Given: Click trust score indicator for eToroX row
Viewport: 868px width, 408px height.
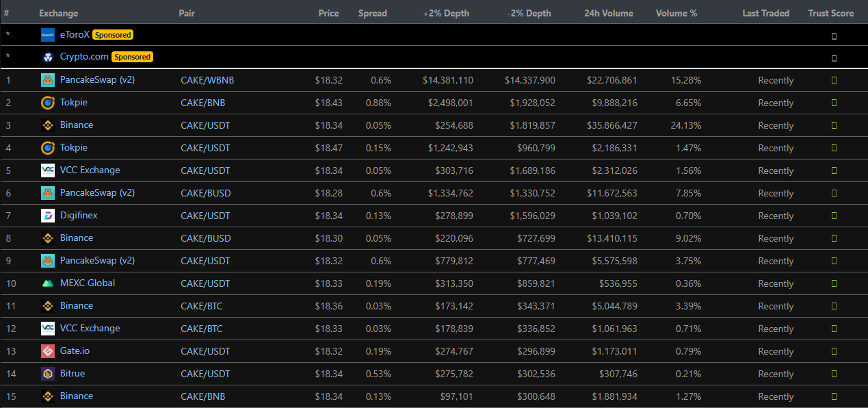Looking at the screenshot, I should coord(834,36).
